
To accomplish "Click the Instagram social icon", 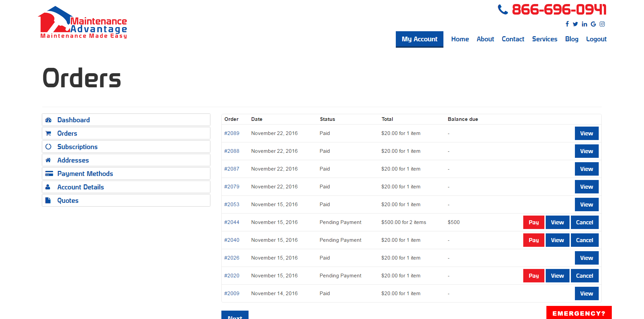I will pos(602,24).
